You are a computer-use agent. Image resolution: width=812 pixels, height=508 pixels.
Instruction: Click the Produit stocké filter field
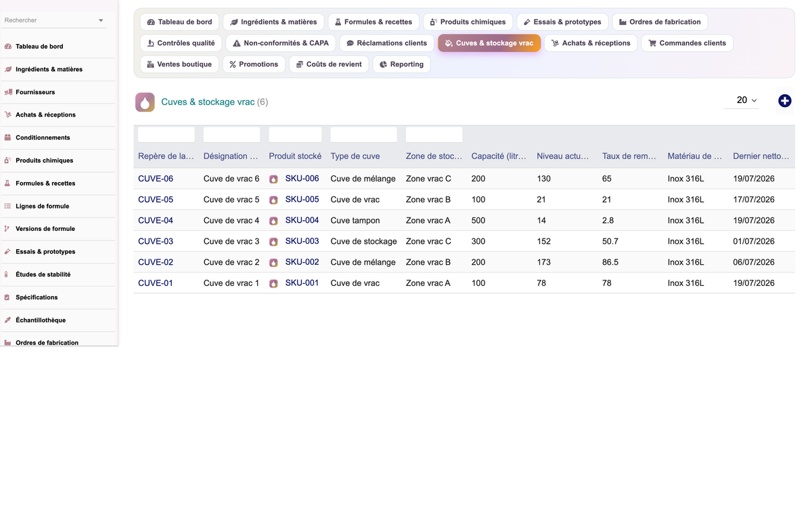coord(295,134)
